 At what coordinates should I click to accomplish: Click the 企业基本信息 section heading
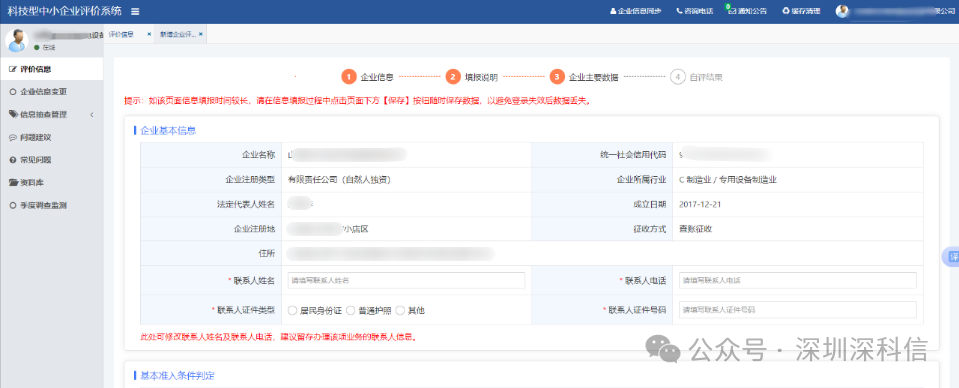point(168,130)
